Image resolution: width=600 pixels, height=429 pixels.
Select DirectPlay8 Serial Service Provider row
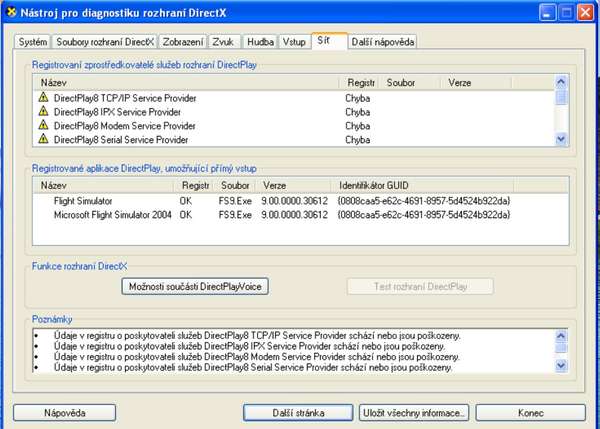pyautogui.click(x=294, y=139)
